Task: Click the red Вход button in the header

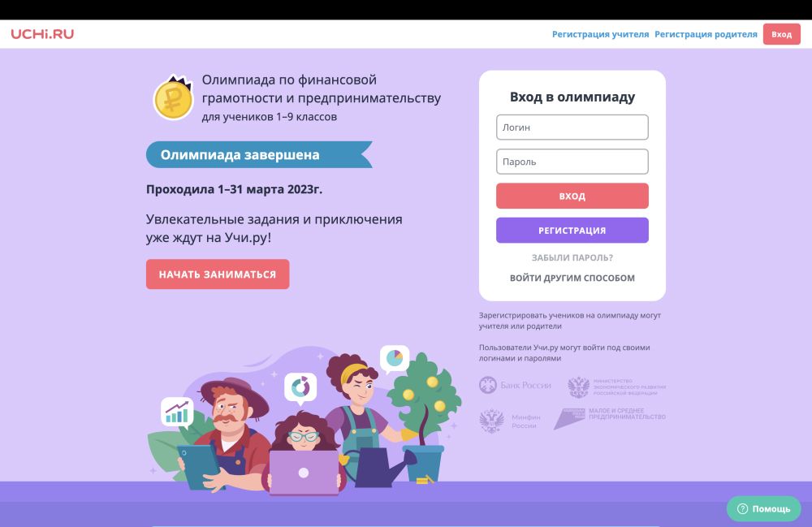Action: tap(781, 34)
